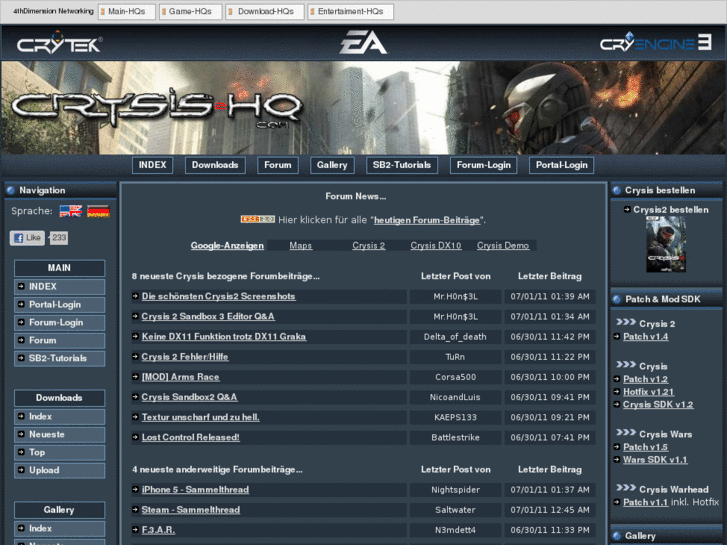Click arrow bullet before iPhone 5 - Sammelthread
The height and width of the screenshot is (545, 727).
click(x=135, y=489)
